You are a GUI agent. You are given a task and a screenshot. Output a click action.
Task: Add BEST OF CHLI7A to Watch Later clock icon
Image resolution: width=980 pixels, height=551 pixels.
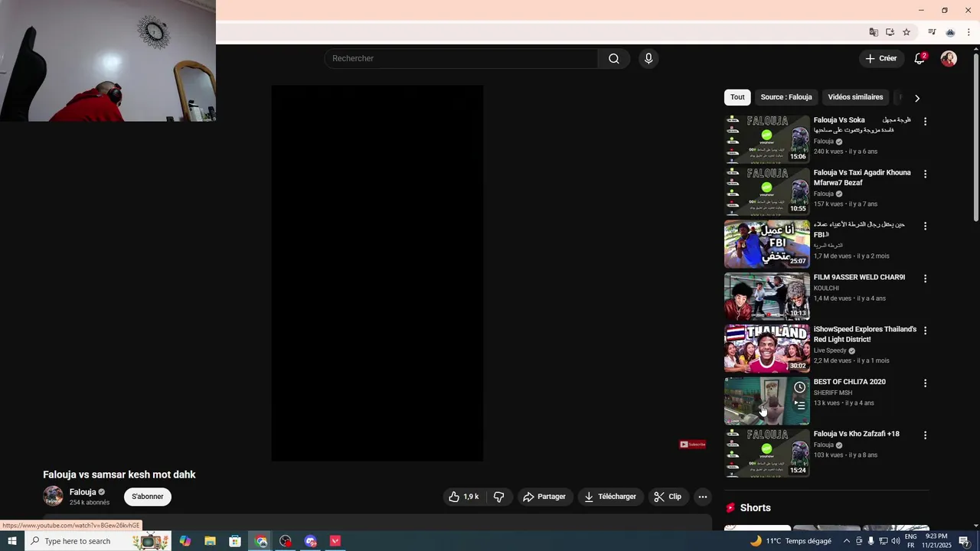[x=799, y=387]
